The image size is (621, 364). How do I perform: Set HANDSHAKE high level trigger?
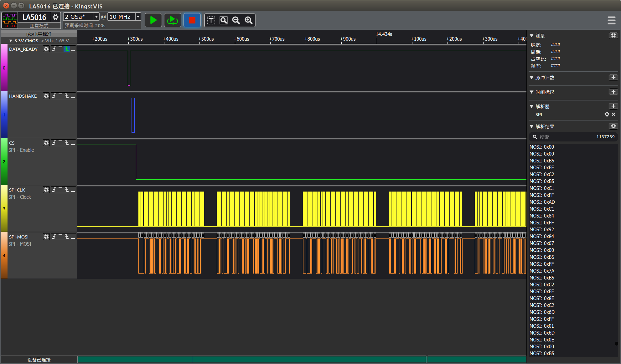tap(60, 96)
